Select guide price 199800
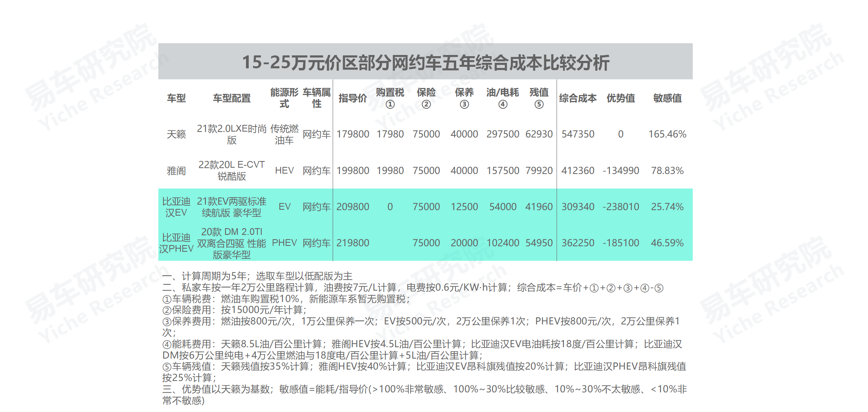 352,170
